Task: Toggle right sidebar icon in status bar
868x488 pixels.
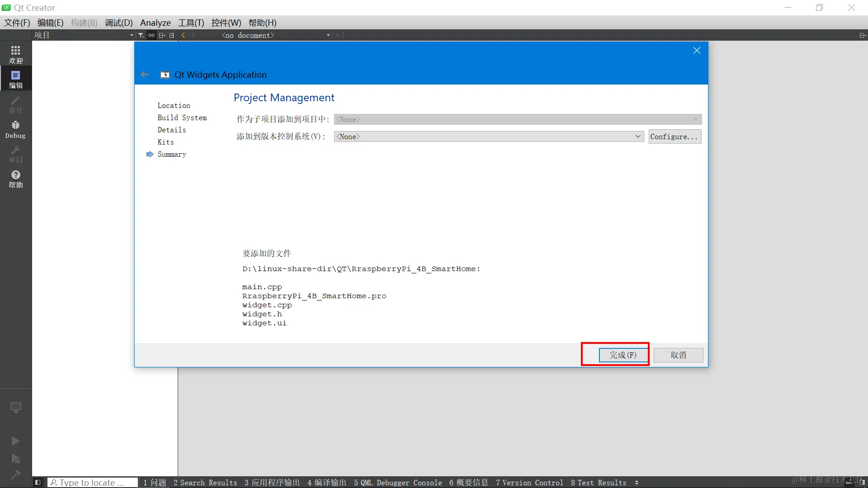Action: 862,483
